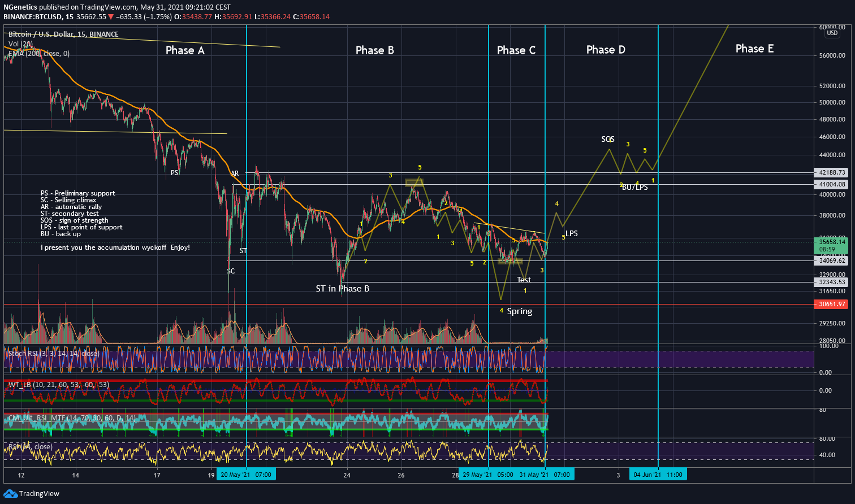Click the BU/LPS annotation label

[x=635, y=187]
